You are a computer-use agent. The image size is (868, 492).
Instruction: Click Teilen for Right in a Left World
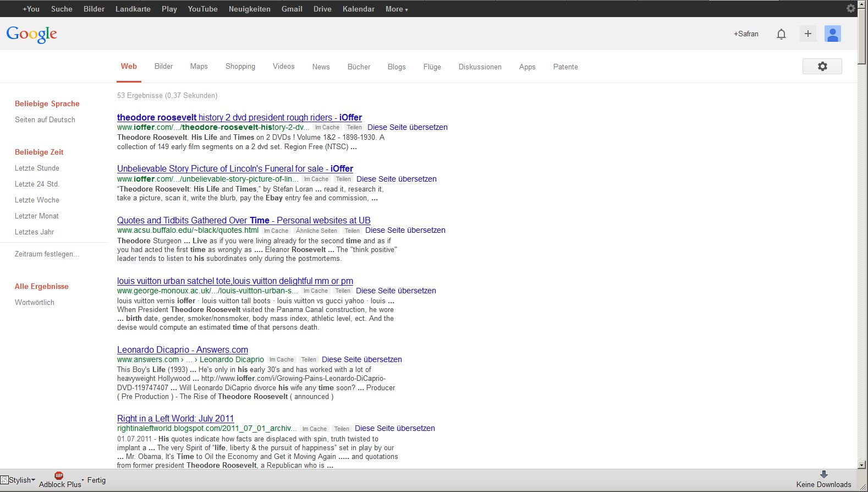[x=342, y=429]
